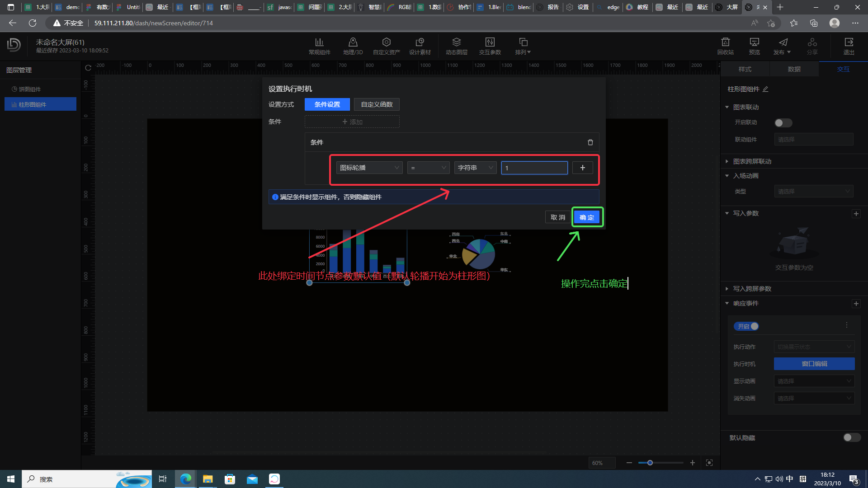Add a 响应事件 entry with plus
The image size is (868, 488).
point(856,304)
